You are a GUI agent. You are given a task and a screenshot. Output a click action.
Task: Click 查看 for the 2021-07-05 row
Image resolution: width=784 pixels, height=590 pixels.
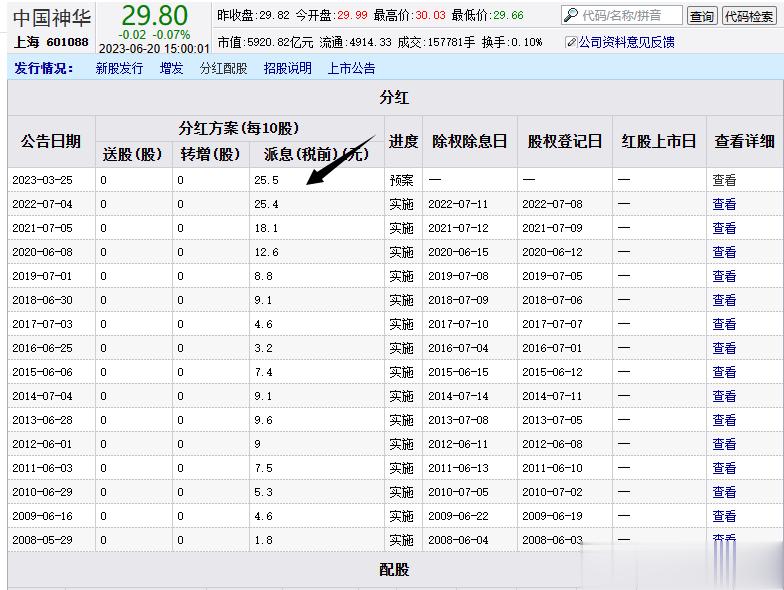(724, 228)
